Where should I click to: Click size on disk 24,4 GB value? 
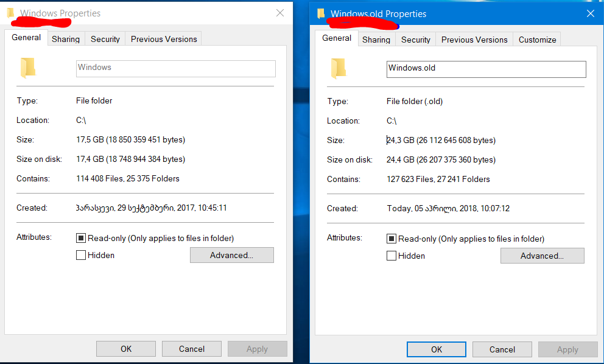coord(441,160)
